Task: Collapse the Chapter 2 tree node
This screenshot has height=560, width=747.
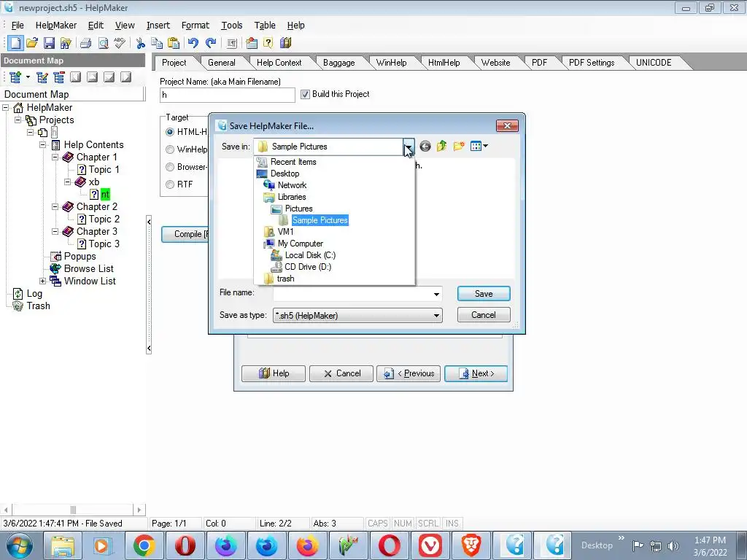Action: (x=55, y=206)
